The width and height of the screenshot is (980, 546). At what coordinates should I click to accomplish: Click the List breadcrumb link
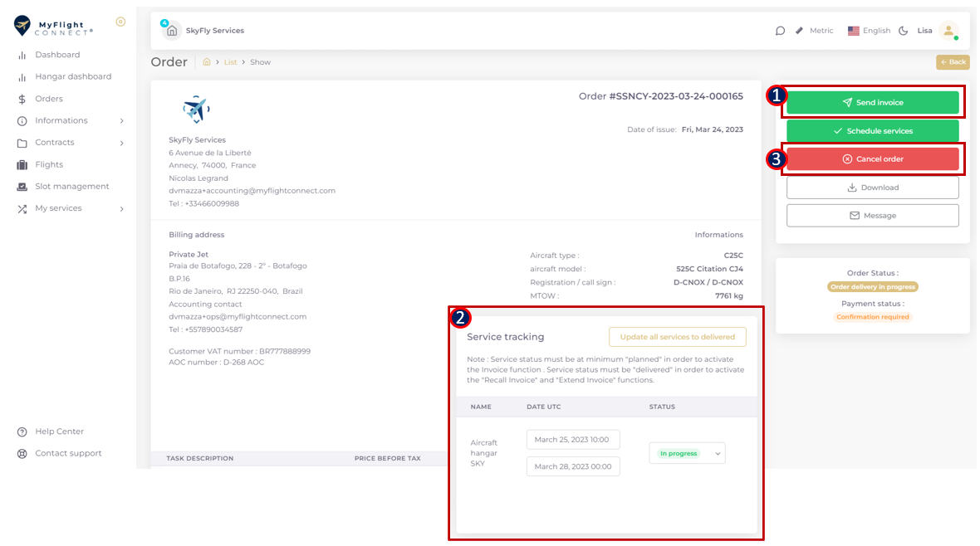click(231, 62)
